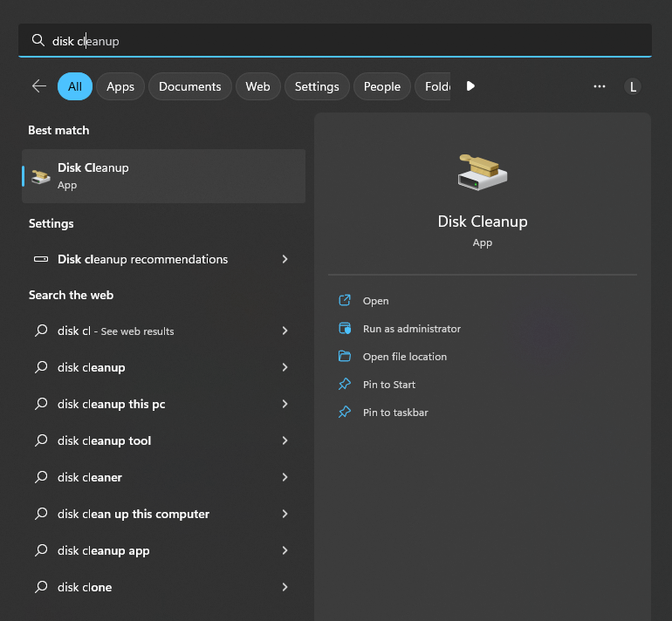
Task: Switch to the People filter tab
Action: click(382, 86)
